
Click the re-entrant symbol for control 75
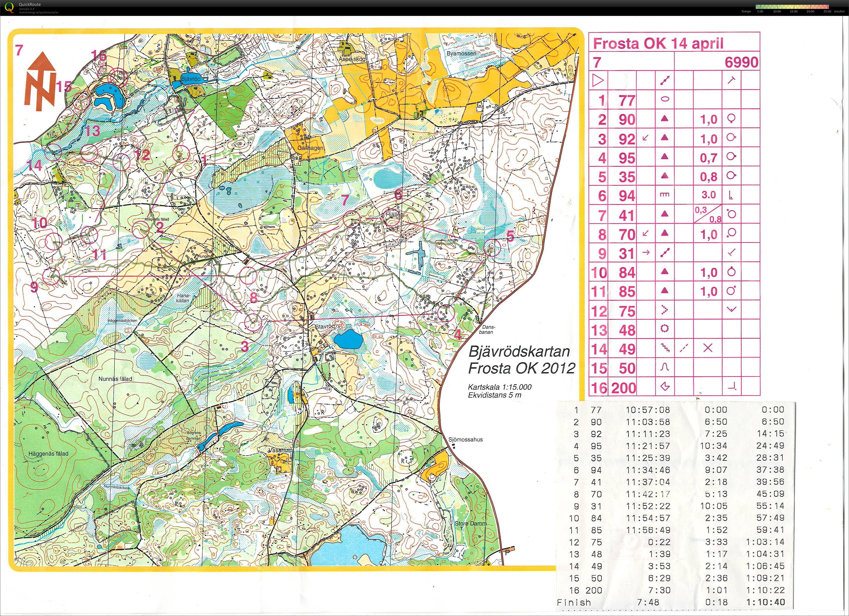click(665, 310)
